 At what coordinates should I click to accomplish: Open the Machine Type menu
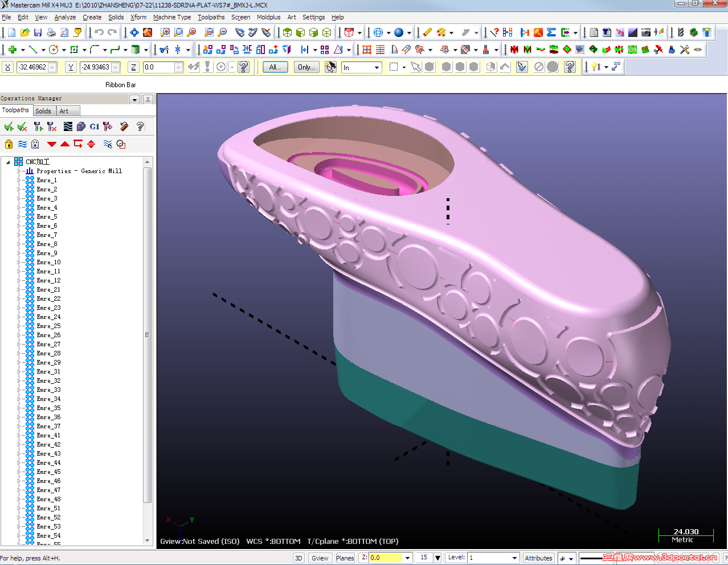[172, 17]
